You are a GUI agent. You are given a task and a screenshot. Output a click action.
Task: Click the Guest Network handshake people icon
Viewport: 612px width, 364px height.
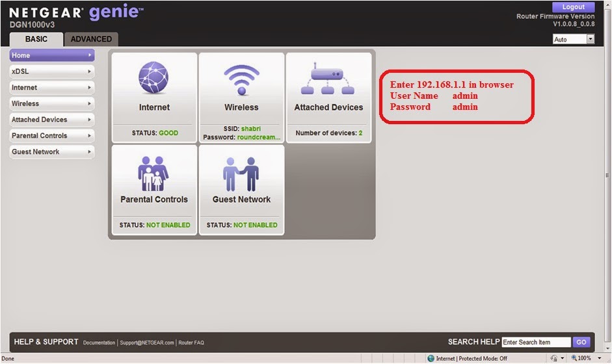(241, 174)
